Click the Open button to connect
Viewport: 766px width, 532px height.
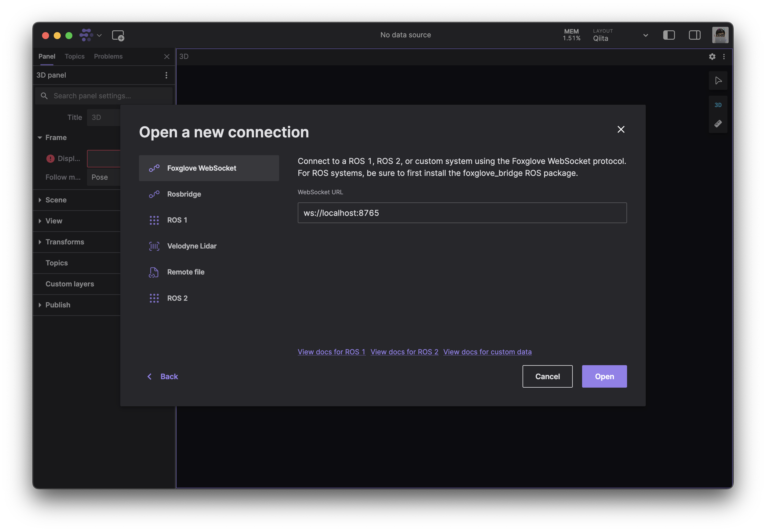click(604, 376)
